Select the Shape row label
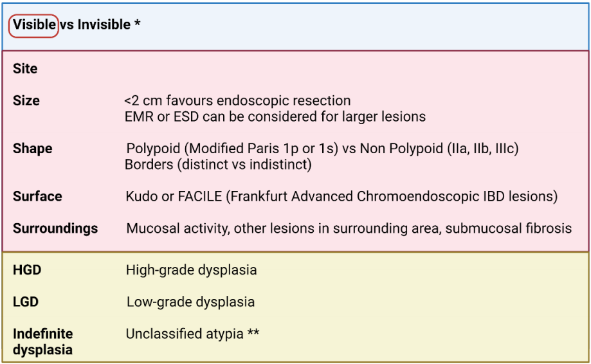This screenshot has width=591, height=364. [x=32, y=149]
